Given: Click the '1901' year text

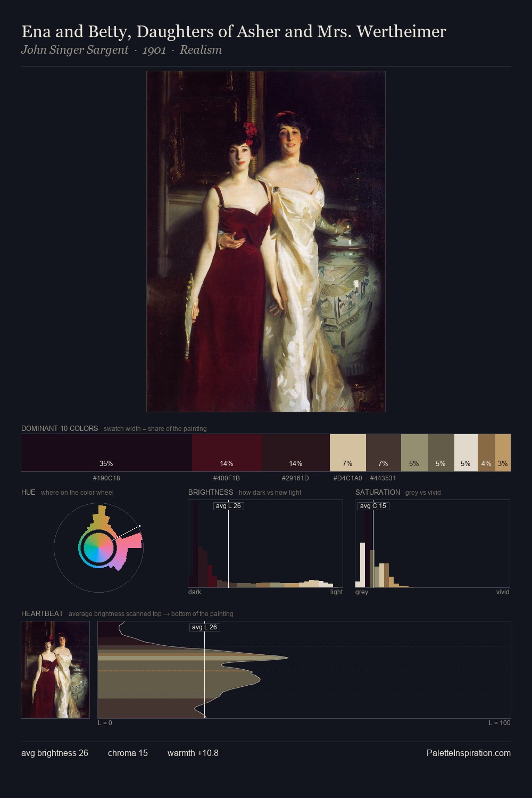Looking at the screenshot, I should 154,50.
